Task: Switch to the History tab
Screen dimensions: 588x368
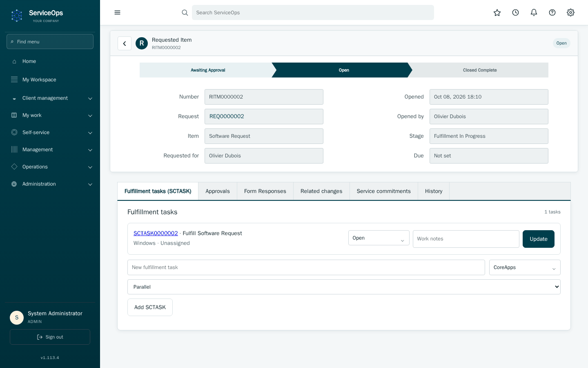Action: 434,191
